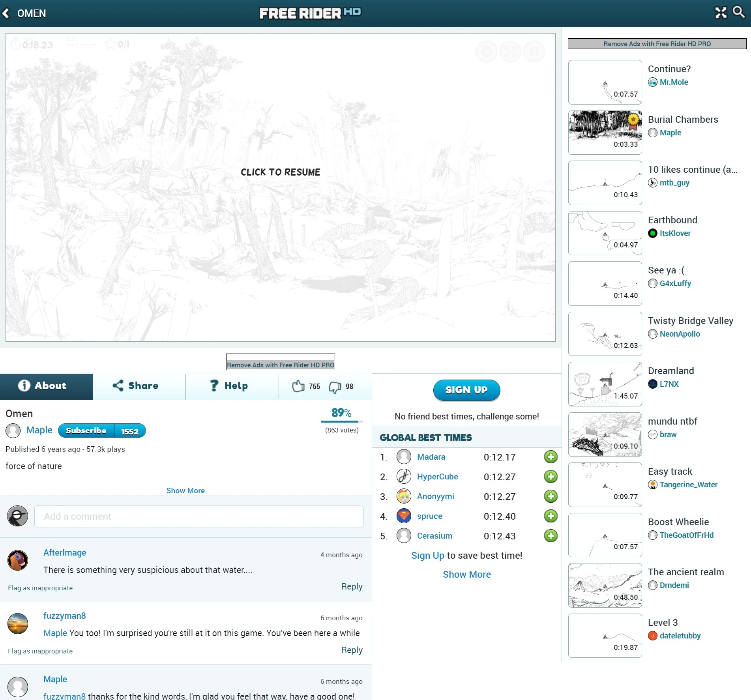Click the thumbs down dislike icon
This screenshot has height=700, width=751.
point(335,387)
